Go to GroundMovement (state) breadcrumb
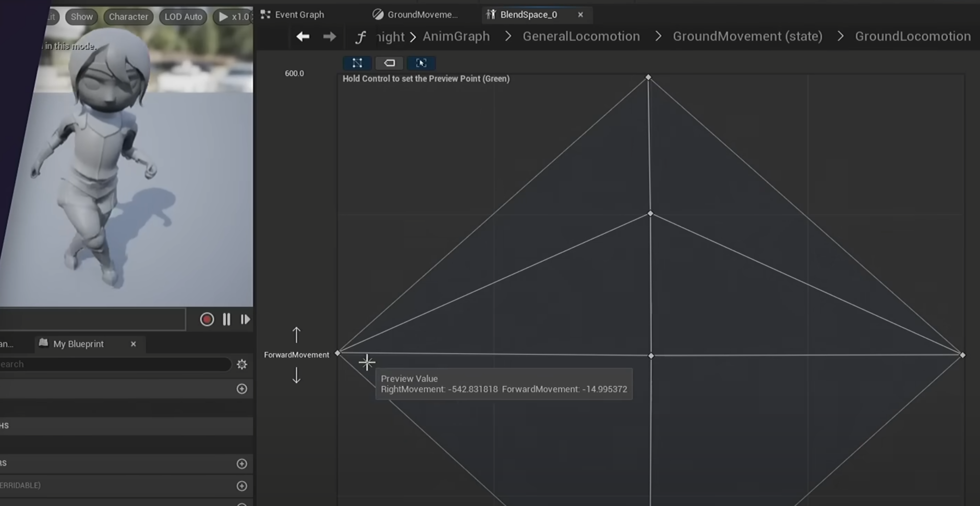Image resolution: width=980 pixels, height=506 pixels. 747,36
